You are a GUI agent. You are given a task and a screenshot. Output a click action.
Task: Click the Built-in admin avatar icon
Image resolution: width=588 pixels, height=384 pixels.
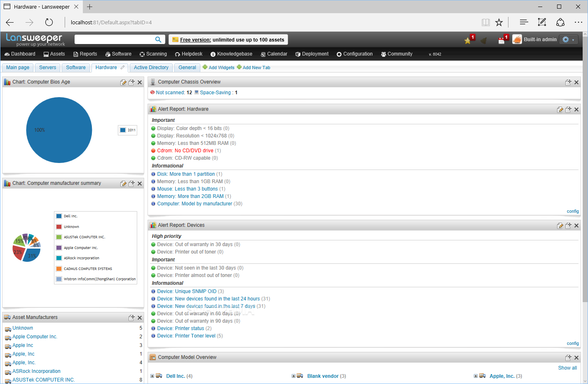tap(517, 40)
